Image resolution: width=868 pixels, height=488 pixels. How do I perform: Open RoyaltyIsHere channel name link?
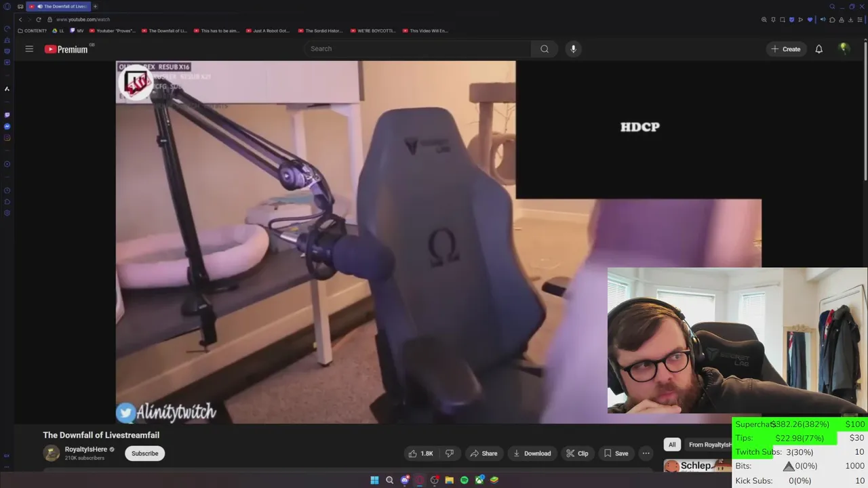point(85,449)
